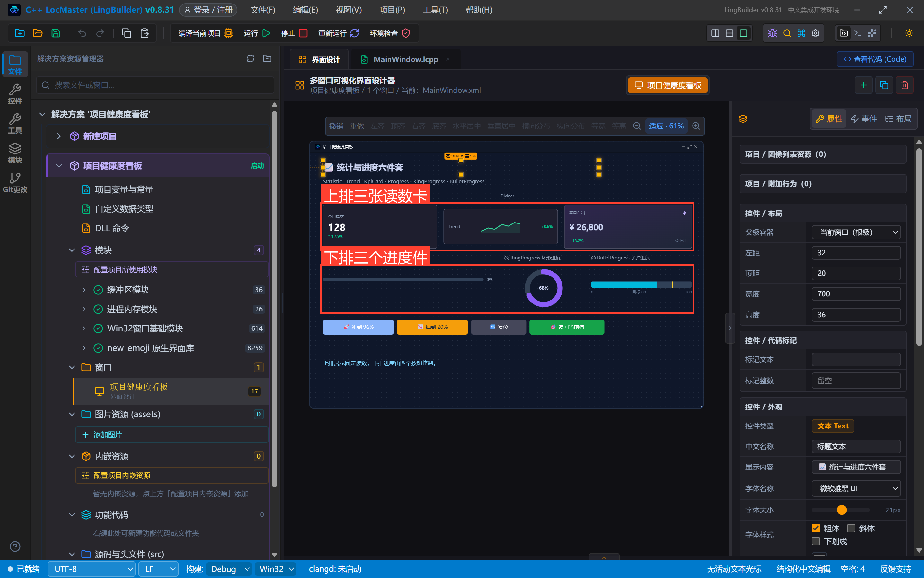Expand the 缓冲区模块 tree node
Viewport: 924px width, 578px height.
tap(84, 290)
